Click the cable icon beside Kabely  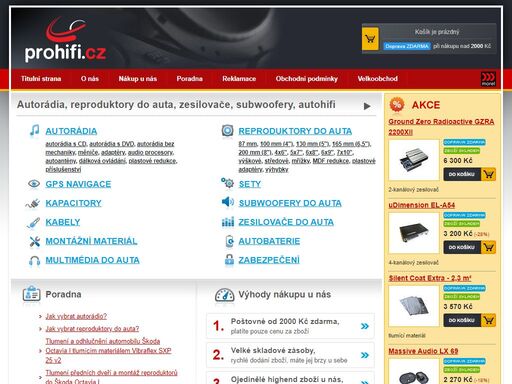click(33, 223)
